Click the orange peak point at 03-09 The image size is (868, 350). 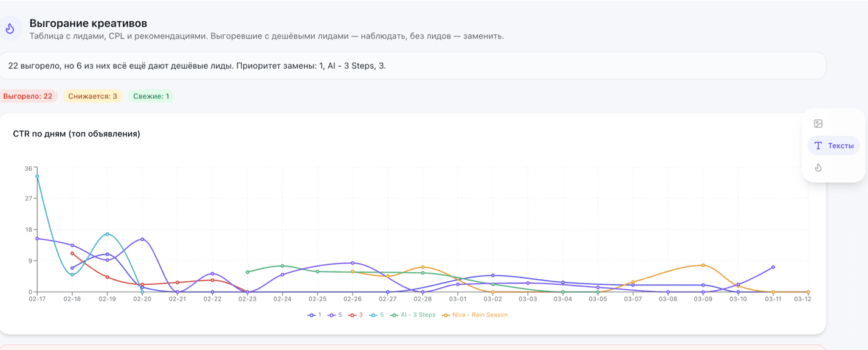703,265
